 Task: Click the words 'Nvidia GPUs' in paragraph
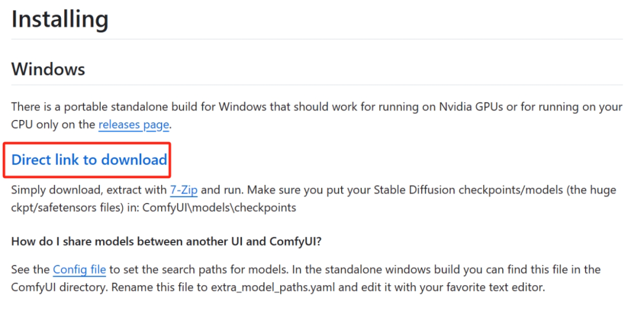click(467, 107)
